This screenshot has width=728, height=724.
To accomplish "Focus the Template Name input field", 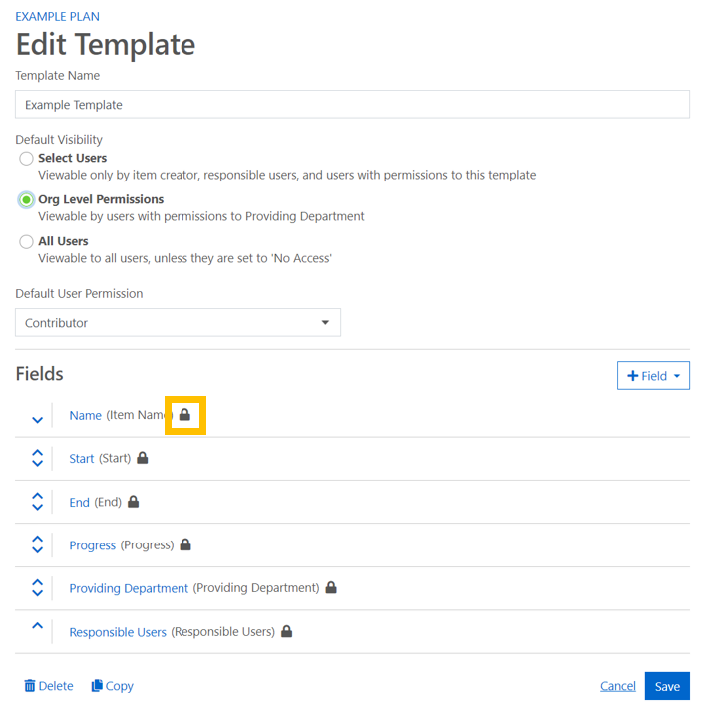I will (352, 105).
